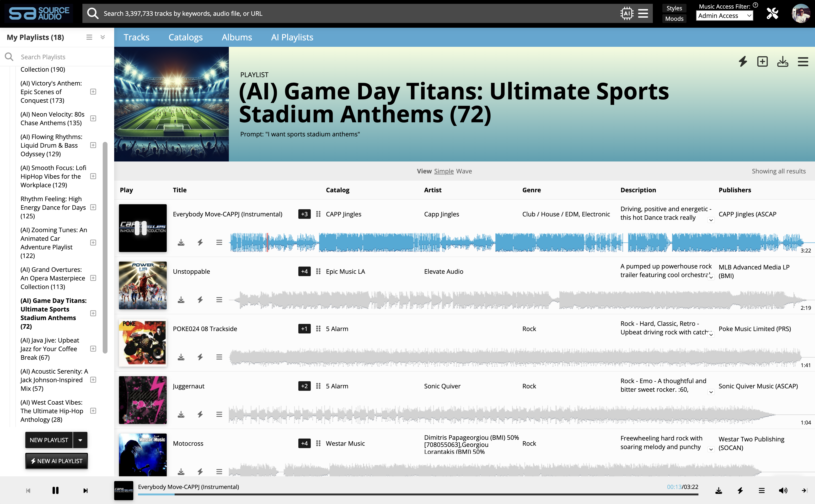Click the AI search chip icon
This screenshot has width=815, height=504.
[627, 13]
